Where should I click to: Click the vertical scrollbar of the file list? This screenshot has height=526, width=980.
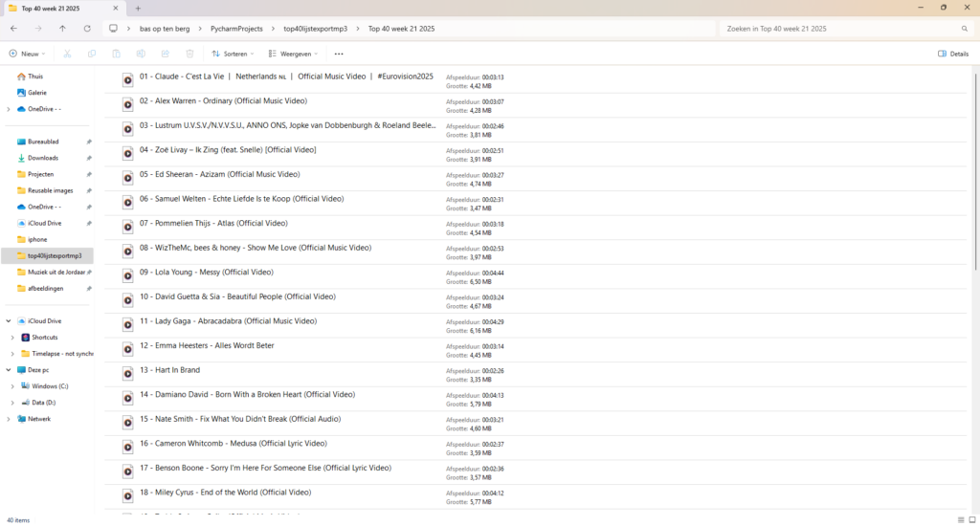coord(975,172)
